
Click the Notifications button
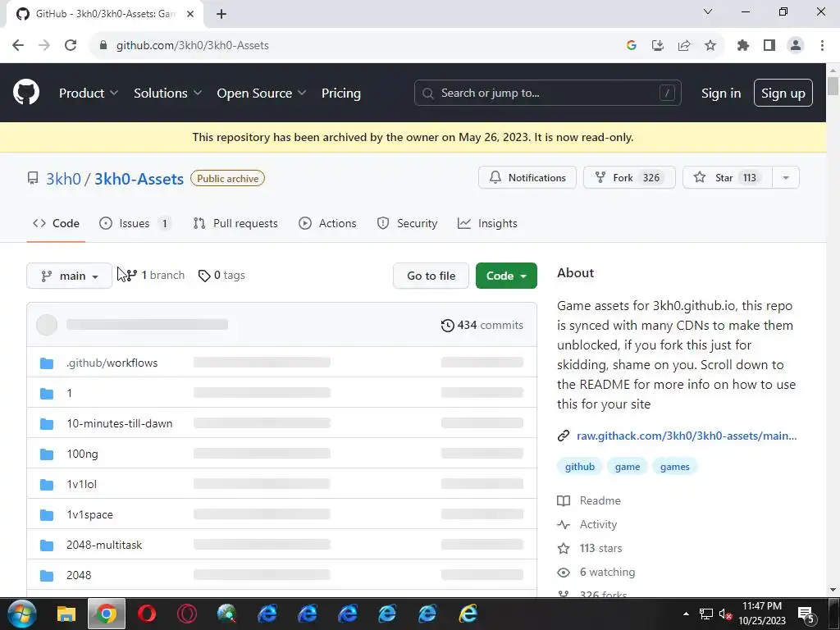click(527, 177)
